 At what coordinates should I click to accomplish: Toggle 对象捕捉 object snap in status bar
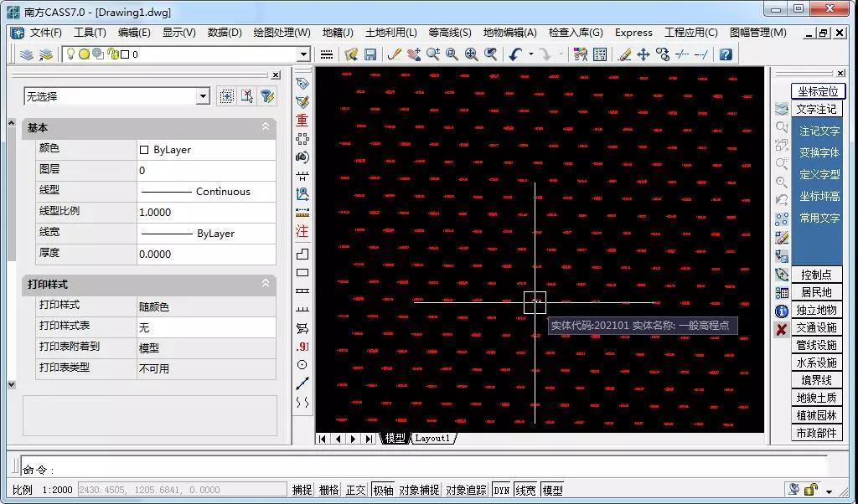(419, 490)
